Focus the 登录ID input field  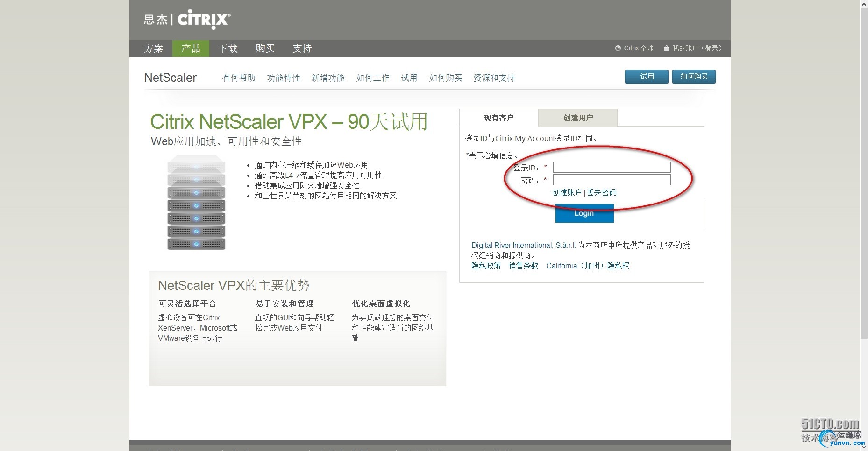coord(612,167)
